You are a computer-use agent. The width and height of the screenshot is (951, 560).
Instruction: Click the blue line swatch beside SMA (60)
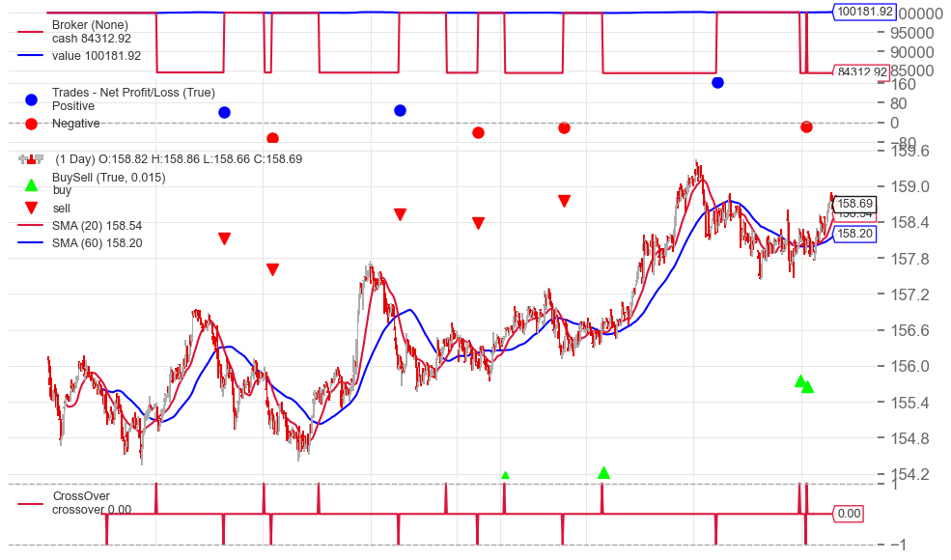30,243
